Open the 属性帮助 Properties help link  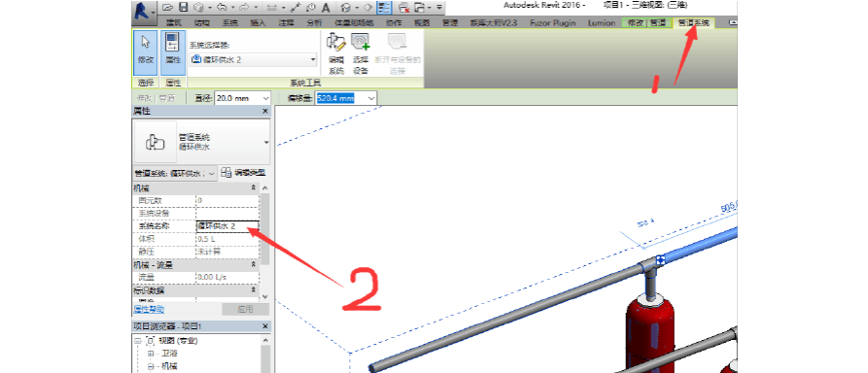pos(149,309)
